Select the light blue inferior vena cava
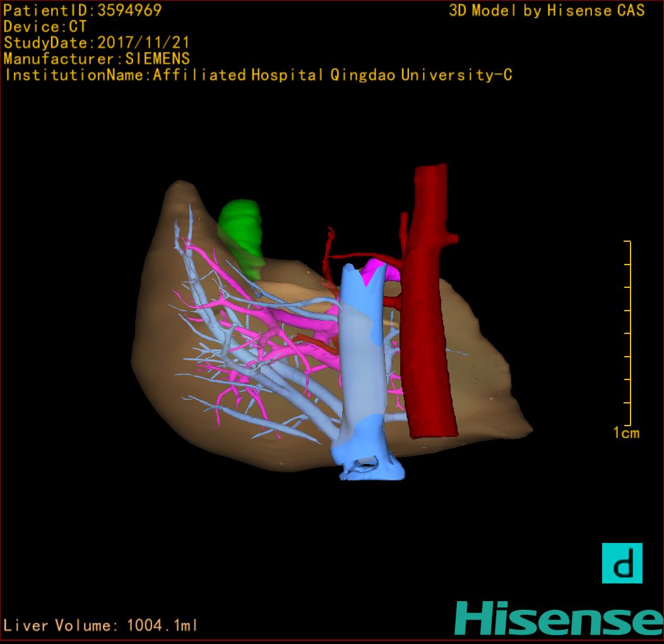This screenshot has height=644, width=664. [364, 373]
